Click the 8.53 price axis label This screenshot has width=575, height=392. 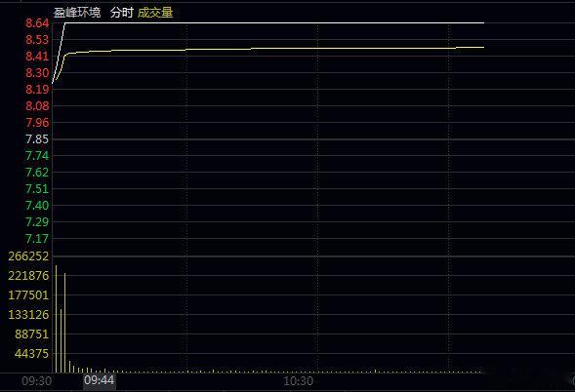pos(37,40)
